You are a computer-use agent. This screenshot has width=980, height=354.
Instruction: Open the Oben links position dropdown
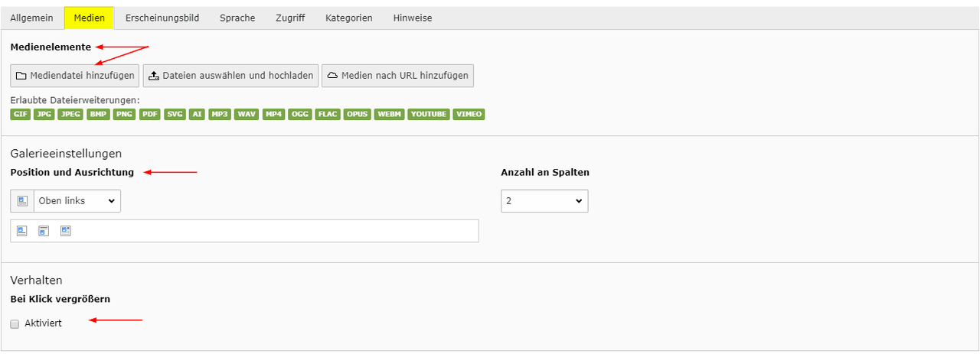pyautogui.click(x=77, y=201)
